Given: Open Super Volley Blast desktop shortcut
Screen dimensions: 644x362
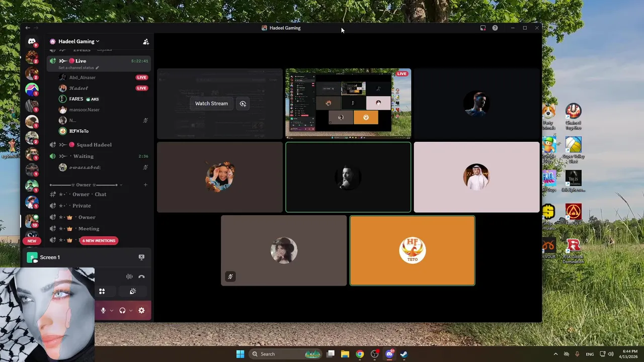Looking at the screenshot, I should [x=573, y=150].
